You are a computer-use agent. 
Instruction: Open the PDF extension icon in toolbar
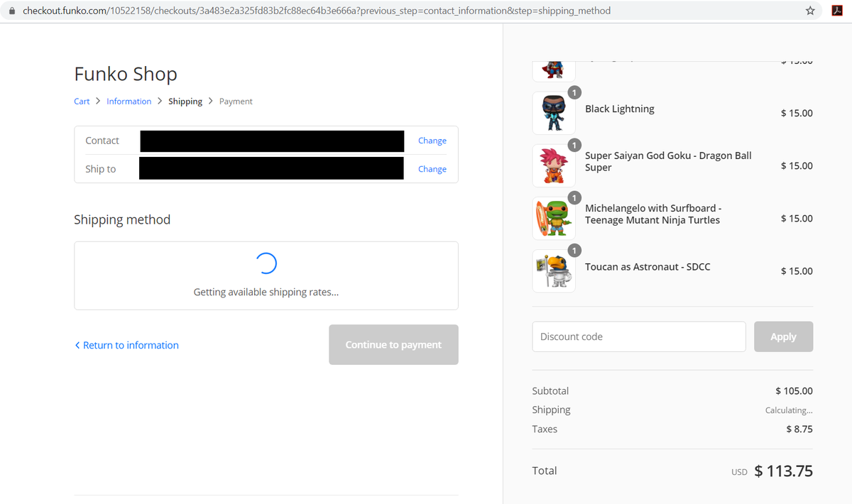837,11
